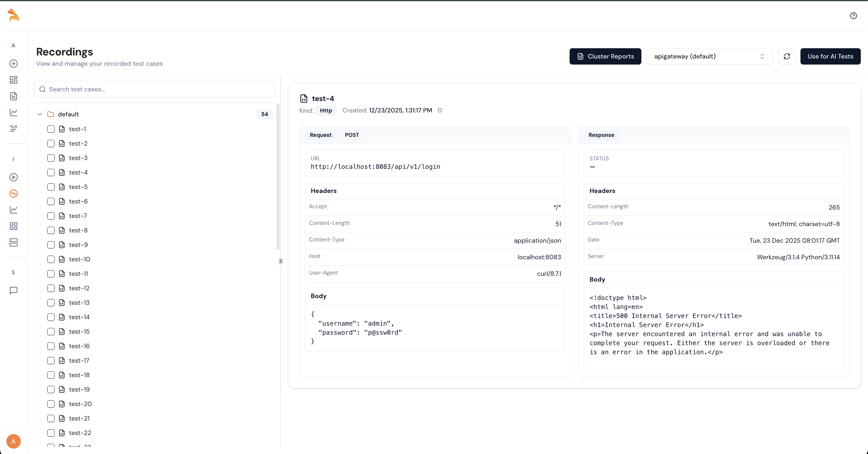Open the server stack icon in sidebar
This screenshot has width=868, height=454.
tap(14, 242)
